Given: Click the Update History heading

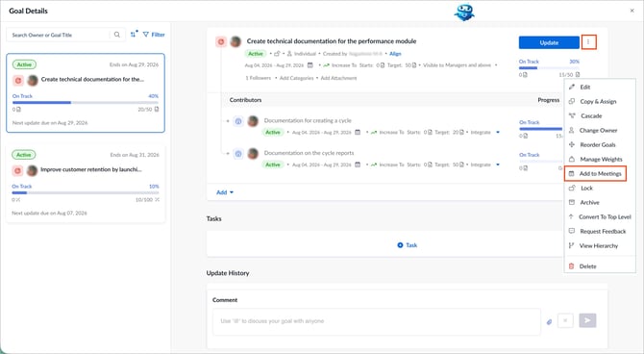Looking at the screenshot, I should tap(228, 273).
